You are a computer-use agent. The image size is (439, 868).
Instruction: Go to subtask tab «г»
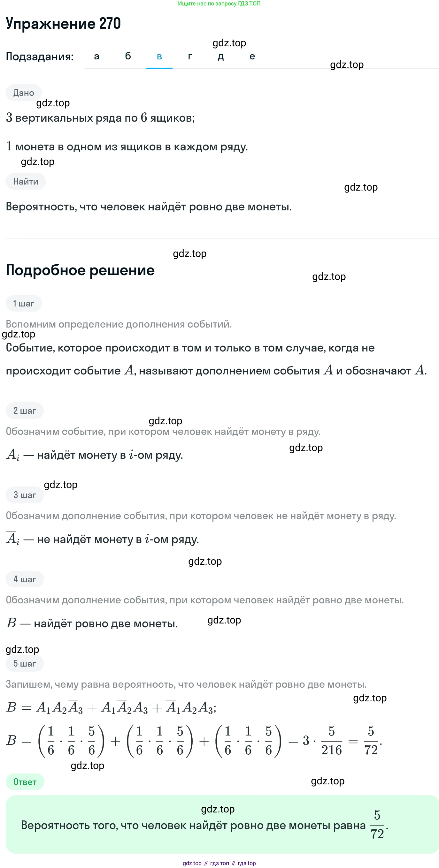[x=190, y=56]
